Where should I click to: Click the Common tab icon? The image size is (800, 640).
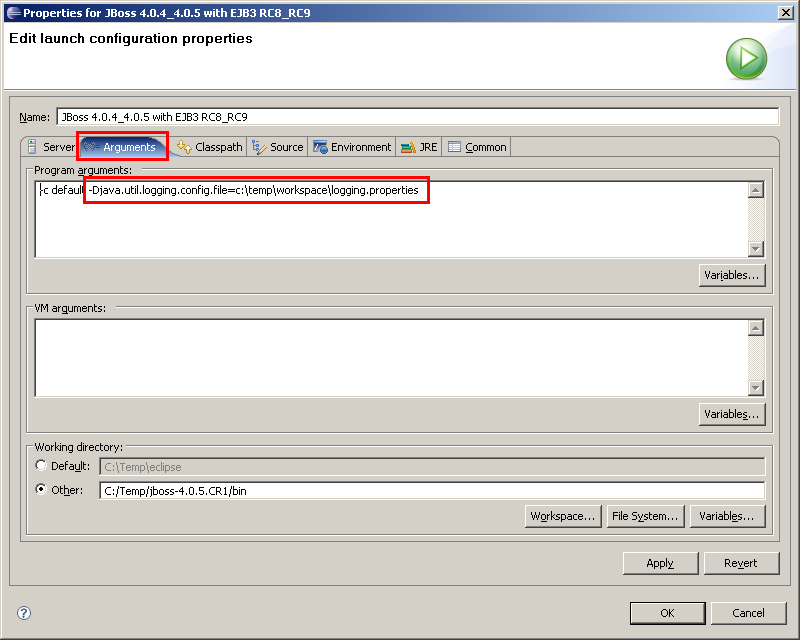pyautogui.click(x=454, y=147)
